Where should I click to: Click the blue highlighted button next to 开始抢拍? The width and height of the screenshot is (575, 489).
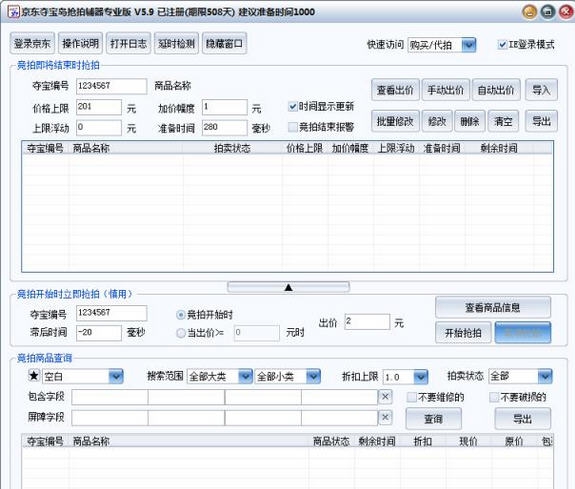click(523, 333)
